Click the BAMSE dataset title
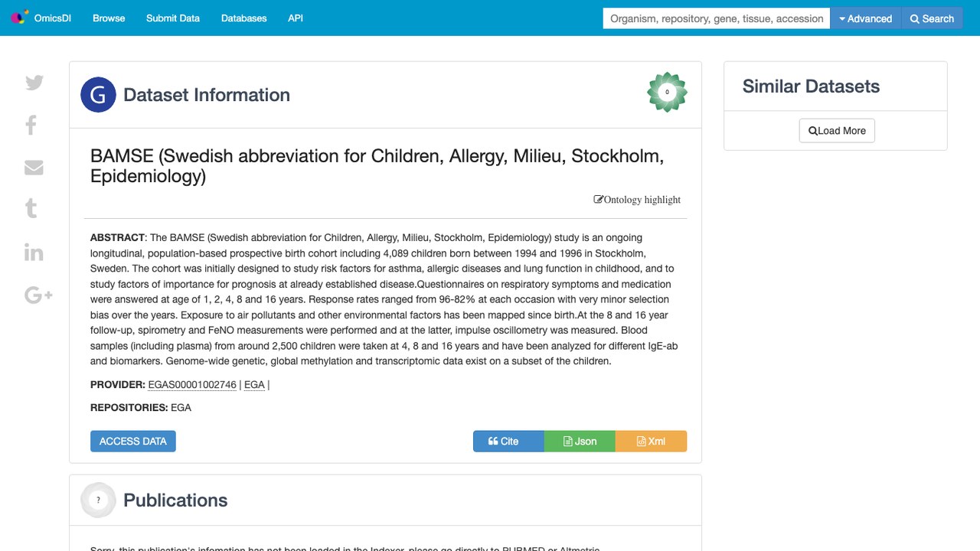 [377, 166]
